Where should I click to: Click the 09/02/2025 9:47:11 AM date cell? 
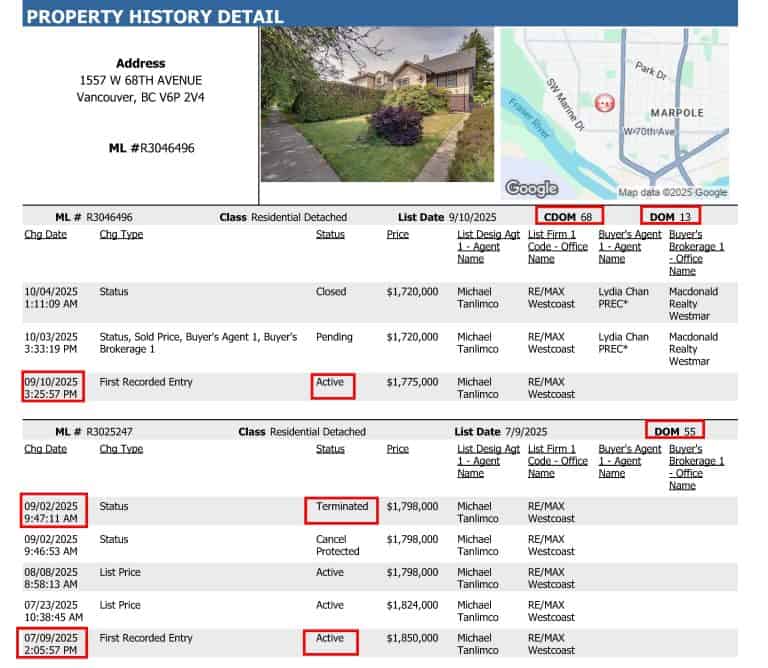click(51, 512)
